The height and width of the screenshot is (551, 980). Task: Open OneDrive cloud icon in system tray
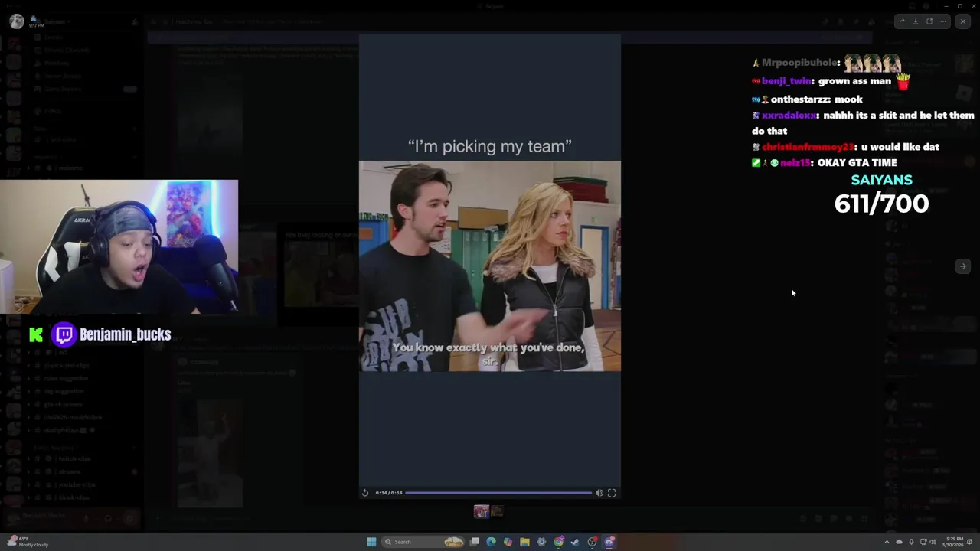point(900,542)
